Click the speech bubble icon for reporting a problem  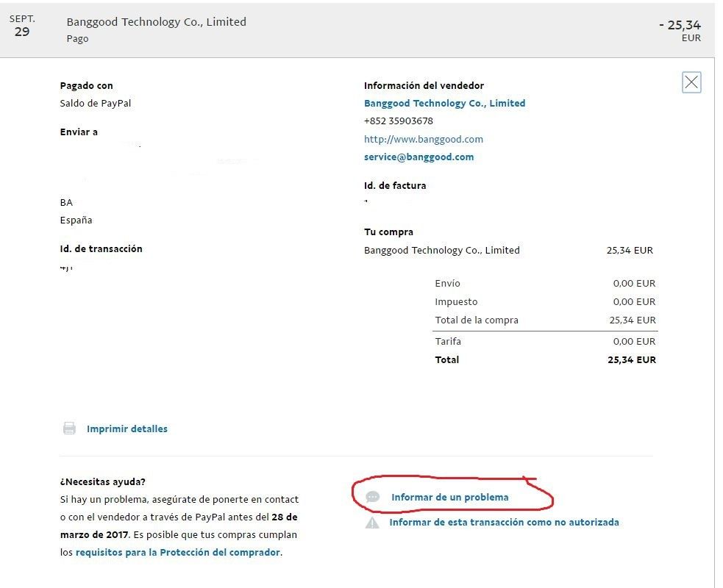pos(372,497)
